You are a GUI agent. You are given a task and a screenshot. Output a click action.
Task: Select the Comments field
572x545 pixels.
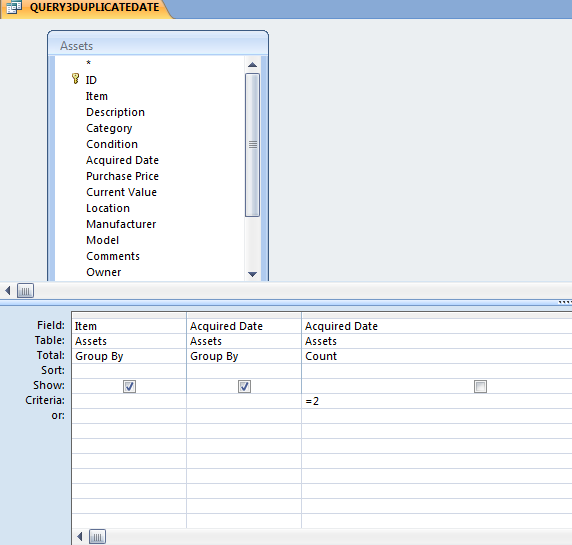tap(113, 256)
